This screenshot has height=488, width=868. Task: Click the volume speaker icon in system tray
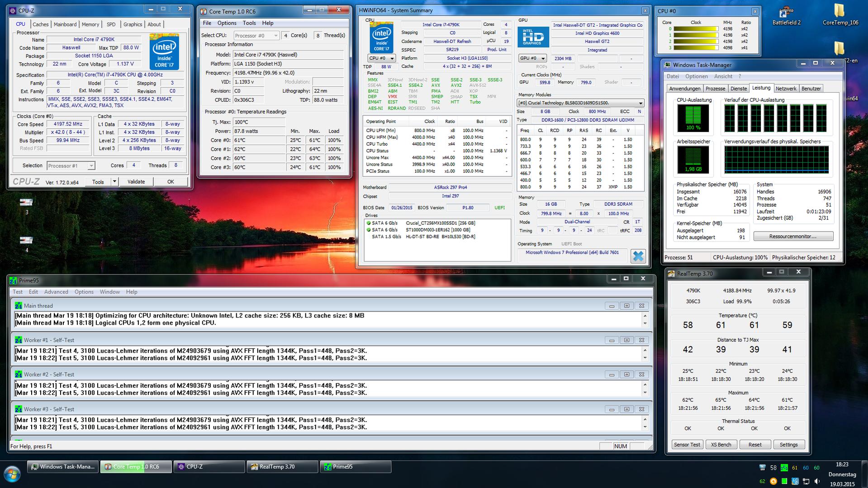pos(817,481)
